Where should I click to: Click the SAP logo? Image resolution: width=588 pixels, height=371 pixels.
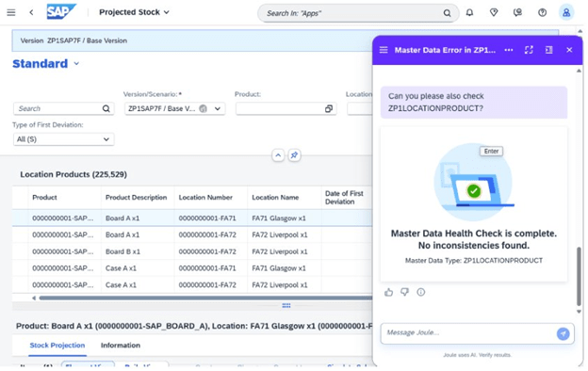click(x=61, y=12)
